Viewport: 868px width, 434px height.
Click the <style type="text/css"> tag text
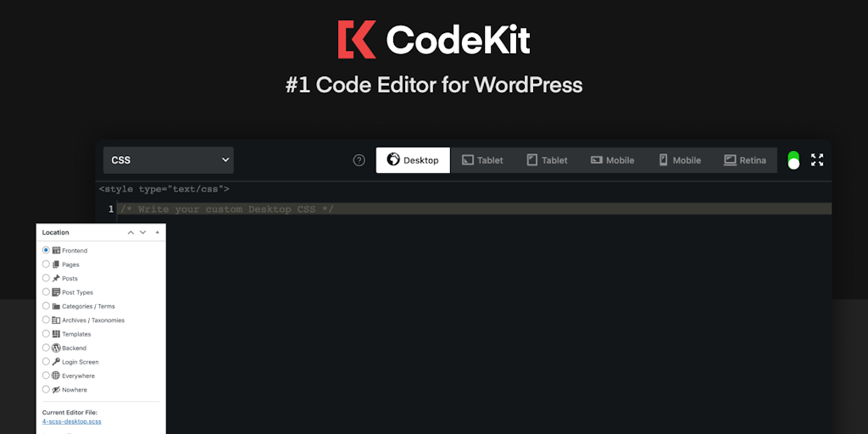164,189
